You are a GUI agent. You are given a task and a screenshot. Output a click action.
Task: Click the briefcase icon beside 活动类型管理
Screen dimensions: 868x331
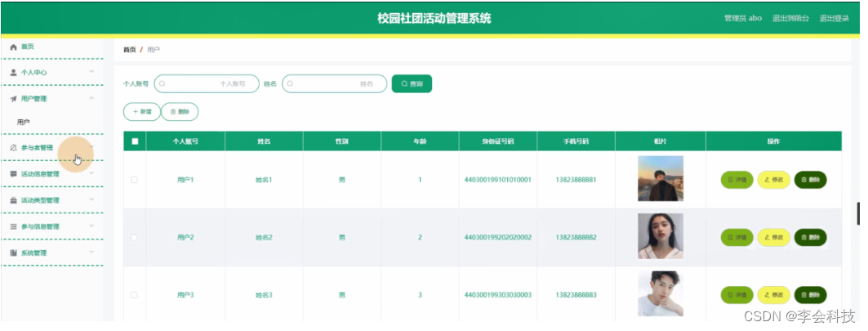(x=13, y=201)
